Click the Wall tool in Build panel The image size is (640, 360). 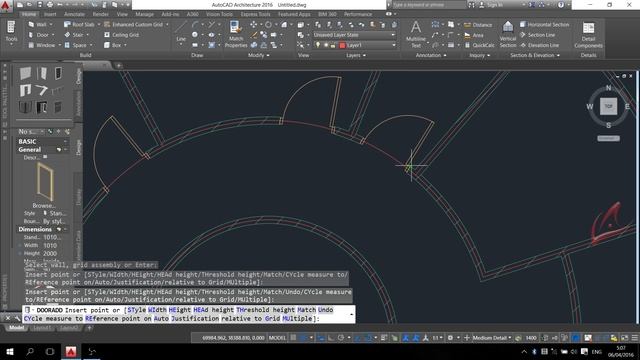38,24
